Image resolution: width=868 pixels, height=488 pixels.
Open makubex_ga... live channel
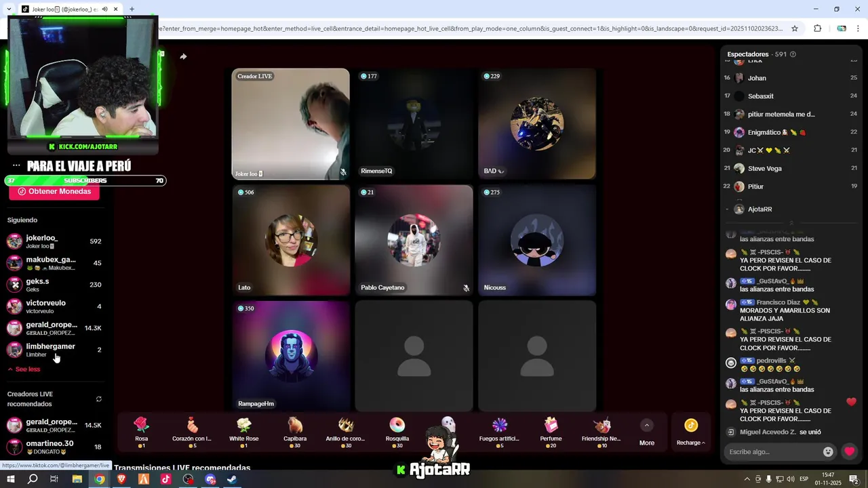tap(54, 263)
